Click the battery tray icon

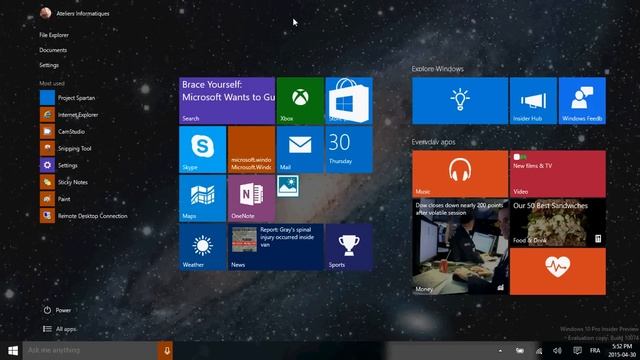[x=520, y=351]
